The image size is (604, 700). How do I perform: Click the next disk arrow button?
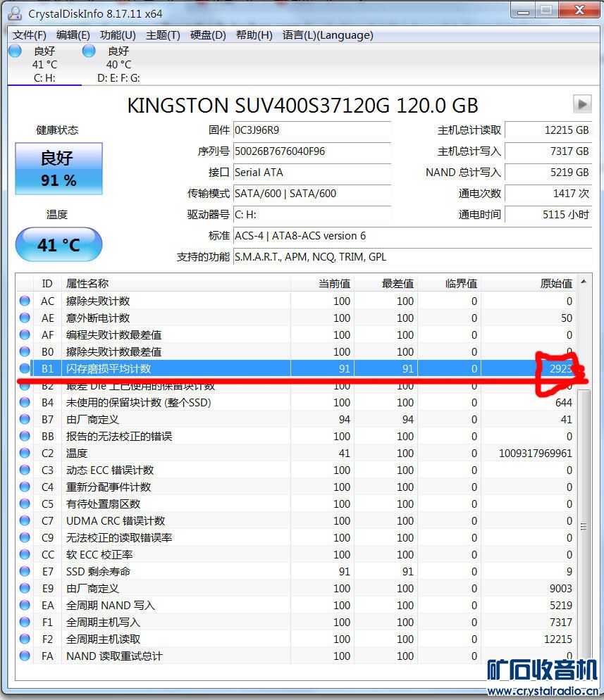582,104
